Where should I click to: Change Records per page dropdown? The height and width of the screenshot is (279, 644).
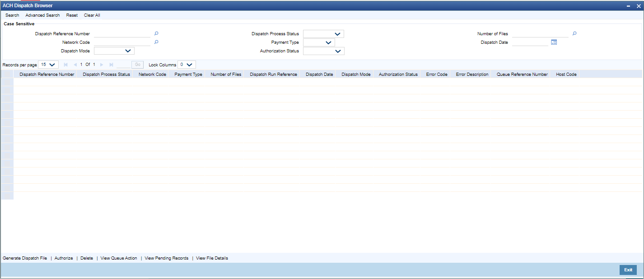click(x=48, y=65)
